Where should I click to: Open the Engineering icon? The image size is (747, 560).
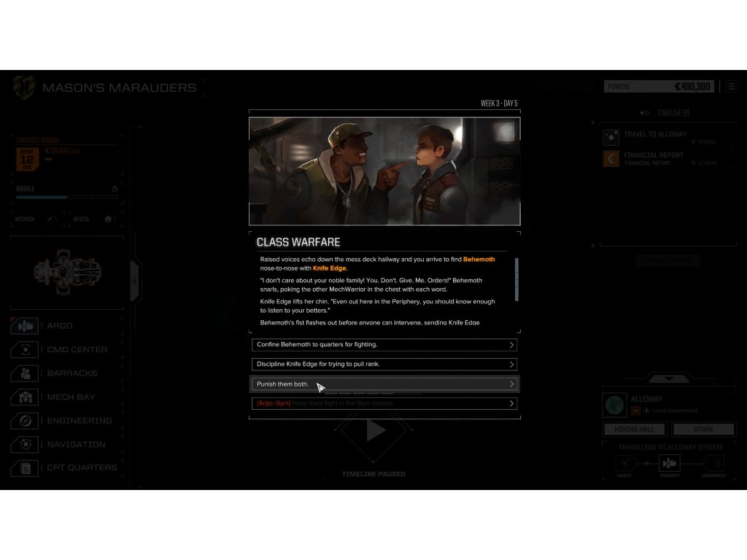click(x=25, y=421)
